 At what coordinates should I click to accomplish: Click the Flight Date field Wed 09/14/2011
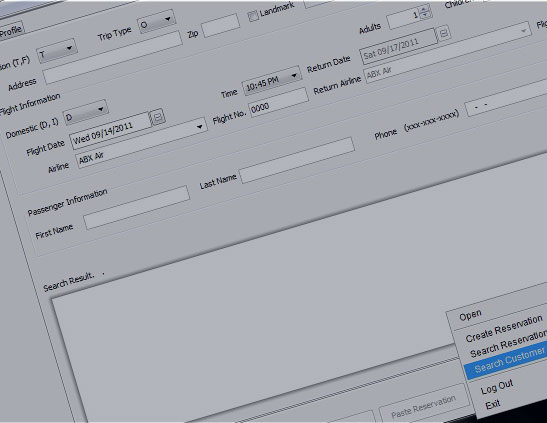click(x=111, y=131)
